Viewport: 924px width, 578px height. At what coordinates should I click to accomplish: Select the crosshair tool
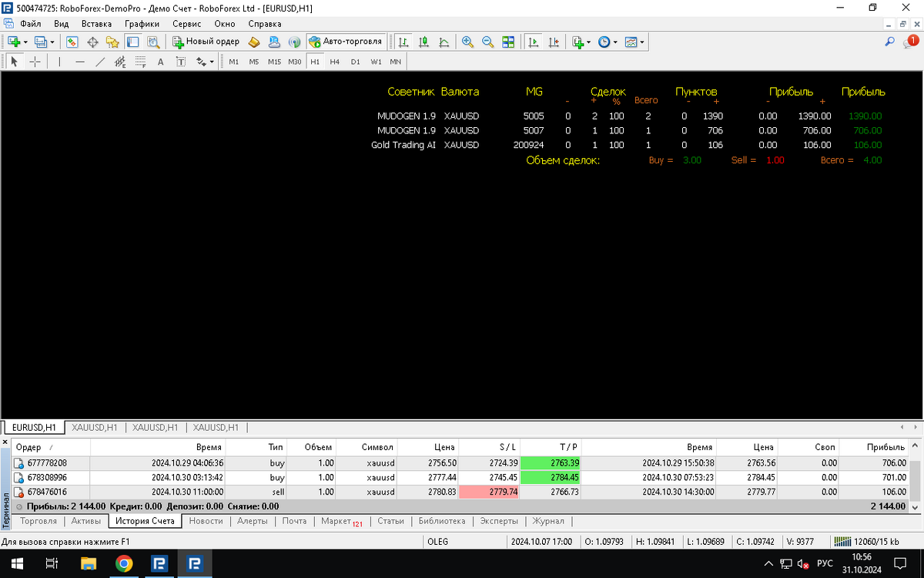tap(35, 62)
